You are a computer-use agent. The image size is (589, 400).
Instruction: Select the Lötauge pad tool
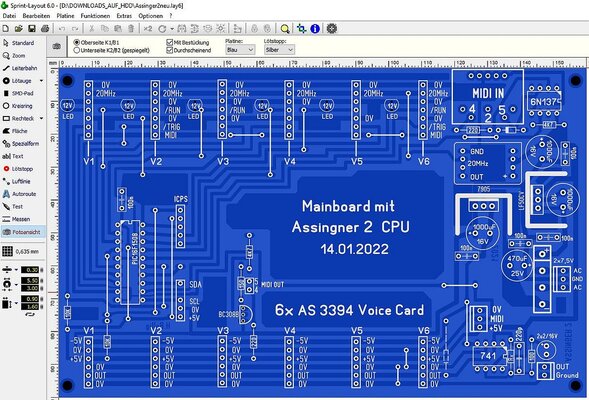click(x=19, y=81)
